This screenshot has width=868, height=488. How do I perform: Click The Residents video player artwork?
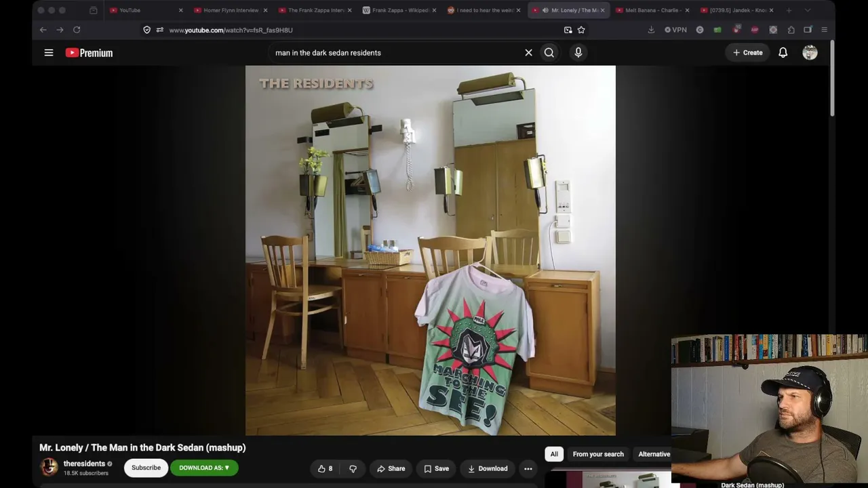pyautogui.click(x=431, y=250)
